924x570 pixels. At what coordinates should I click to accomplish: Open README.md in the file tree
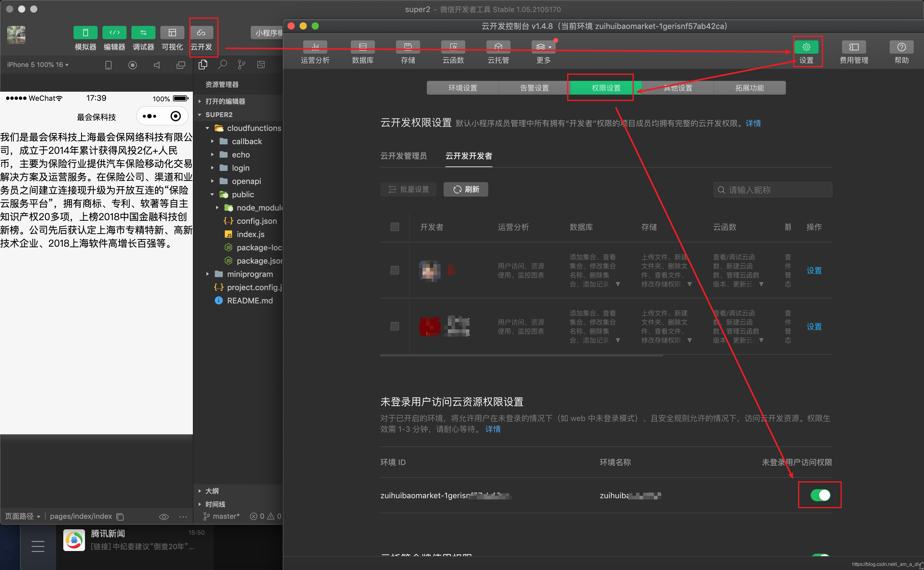click(249, 300)
